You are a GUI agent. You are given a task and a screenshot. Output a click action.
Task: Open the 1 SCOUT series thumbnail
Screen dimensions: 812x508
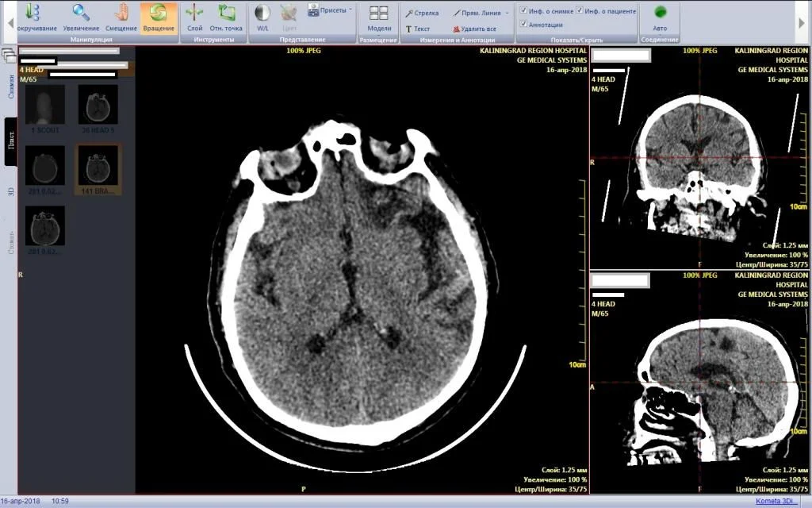(x=44, y=107)
